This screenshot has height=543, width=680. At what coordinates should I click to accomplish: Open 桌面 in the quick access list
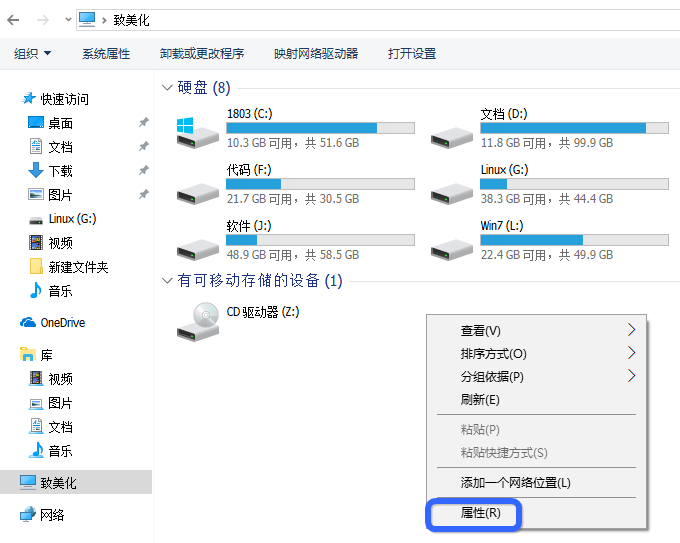(60, 123)
